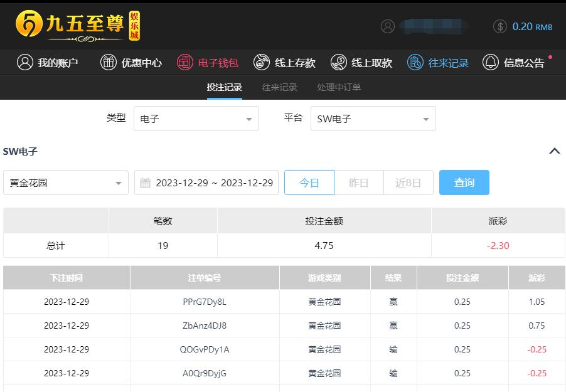This screenshot has height=392, width=566.
Task: Collapse the SW电子 section chevron
Action: pyautogui.click(x=555, y=151)
